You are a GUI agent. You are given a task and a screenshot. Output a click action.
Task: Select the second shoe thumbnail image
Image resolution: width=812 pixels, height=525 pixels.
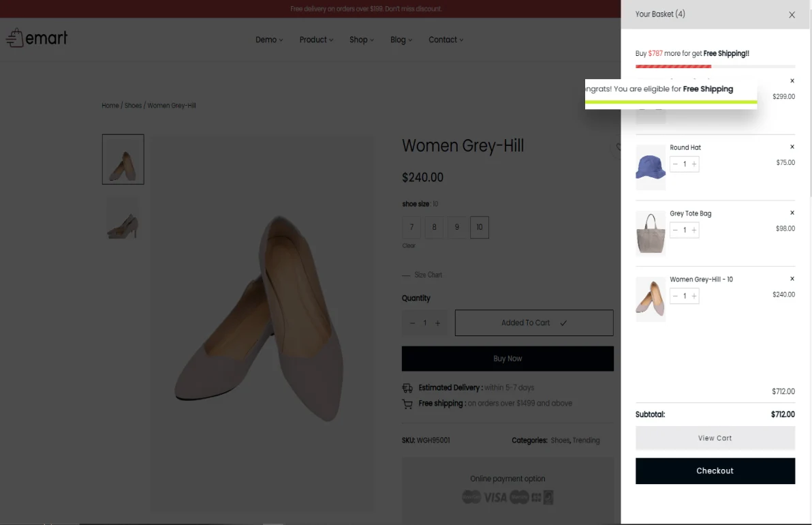123,219
